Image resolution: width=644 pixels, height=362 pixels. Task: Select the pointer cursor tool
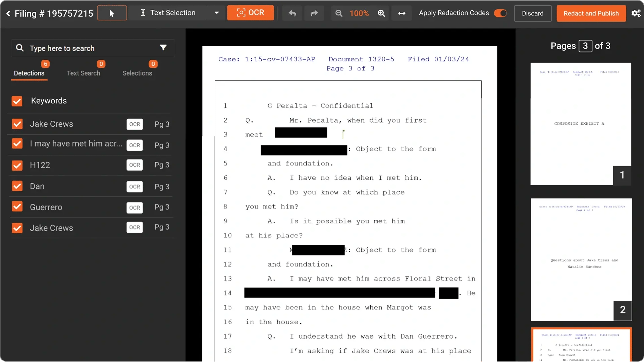click(x=112, y=13)
